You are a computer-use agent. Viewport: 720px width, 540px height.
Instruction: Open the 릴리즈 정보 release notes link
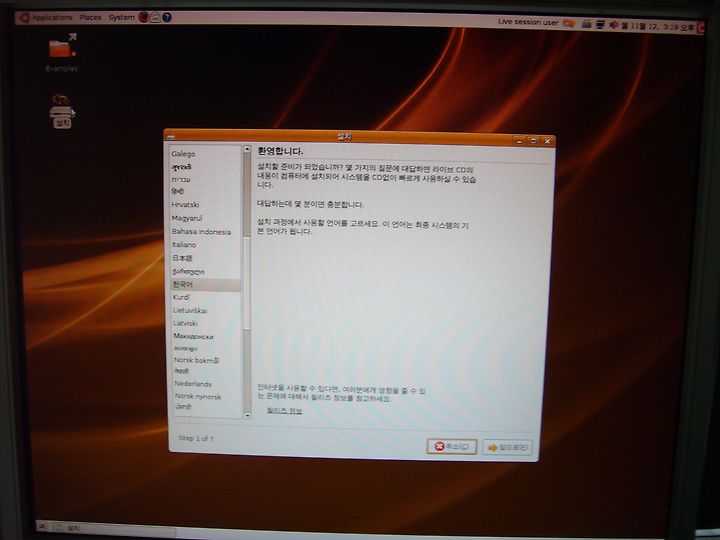pyautogui.click(x=284, y=411)
